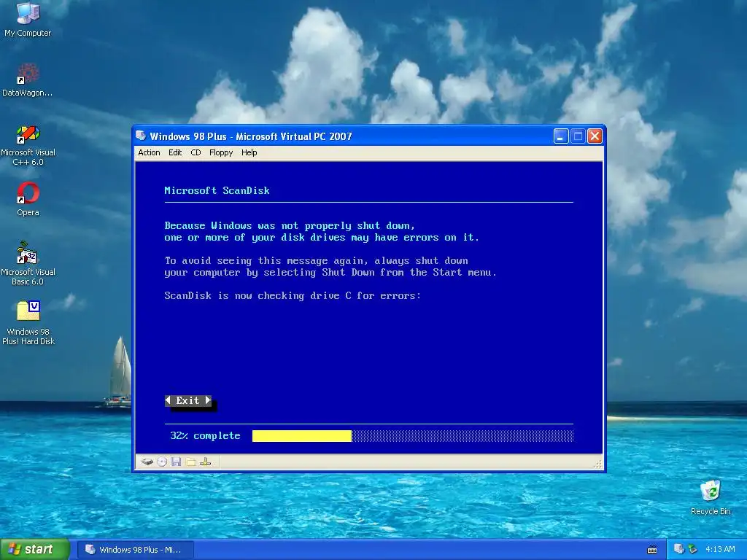Image resolution: width=747 pixels, height=560 pixels.
Task: Click the CD drive status icon
Action: tap(162, 462)
